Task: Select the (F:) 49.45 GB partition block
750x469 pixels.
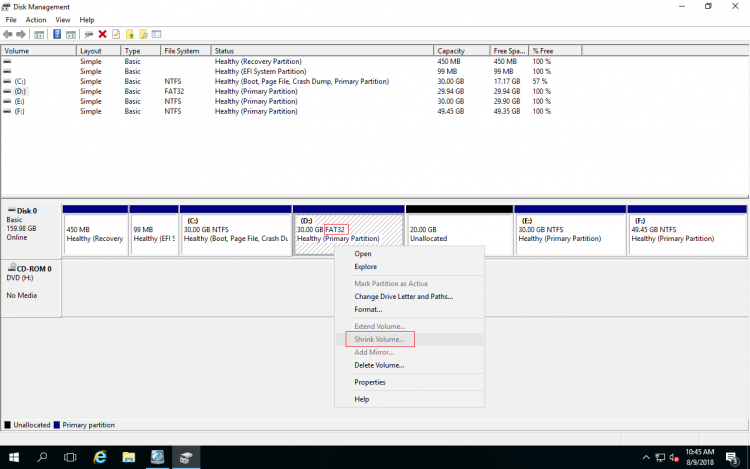Action: [686, 234]
